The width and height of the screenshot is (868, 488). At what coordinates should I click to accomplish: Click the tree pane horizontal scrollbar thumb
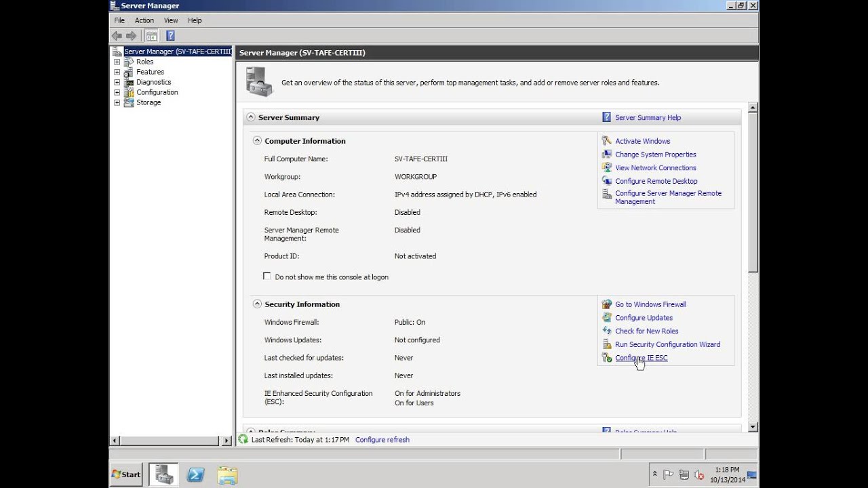(x=171, y=441)
